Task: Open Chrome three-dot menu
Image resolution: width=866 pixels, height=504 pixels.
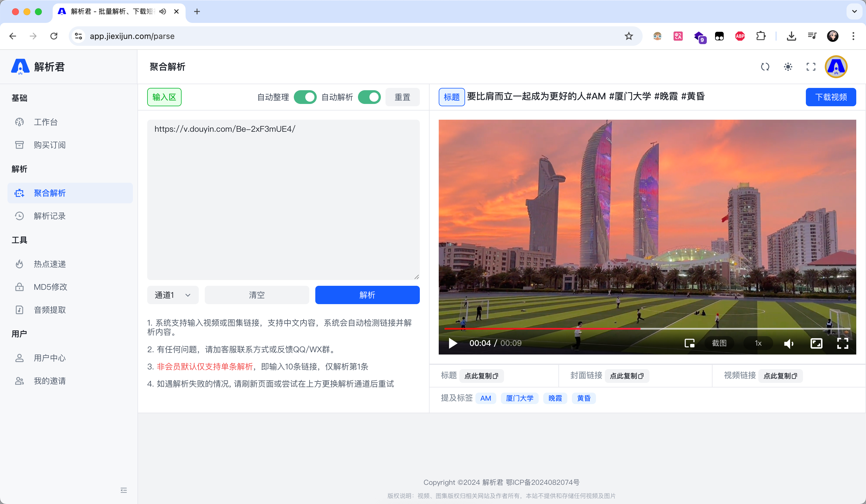Action: pos(853,36)
